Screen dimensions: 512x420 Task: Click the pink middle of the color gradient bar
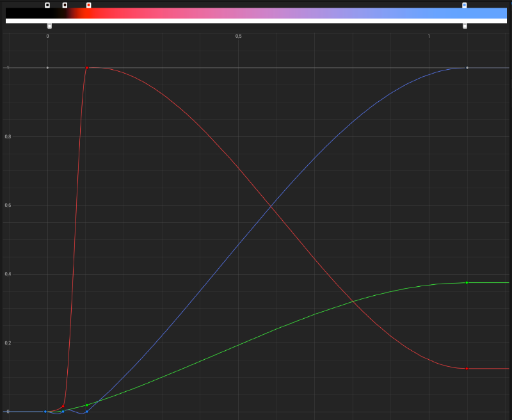pos(256,13)
